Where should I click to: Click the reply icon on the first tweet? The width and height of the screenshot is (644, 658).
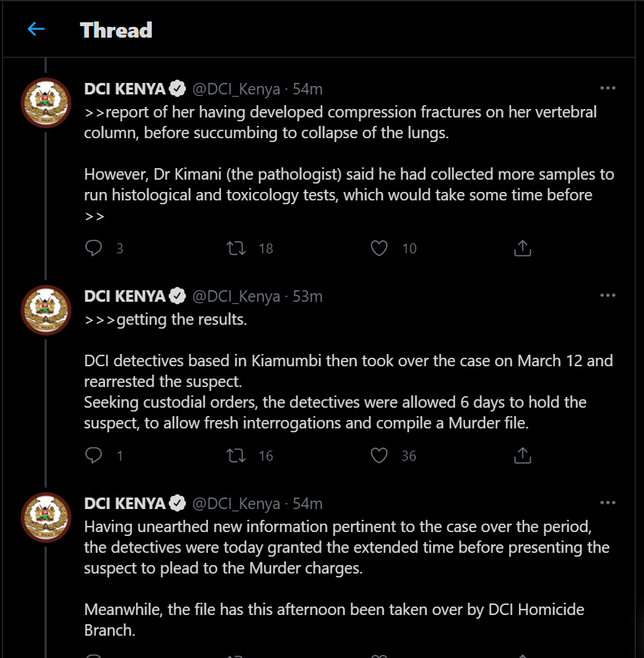pos(93,248)
